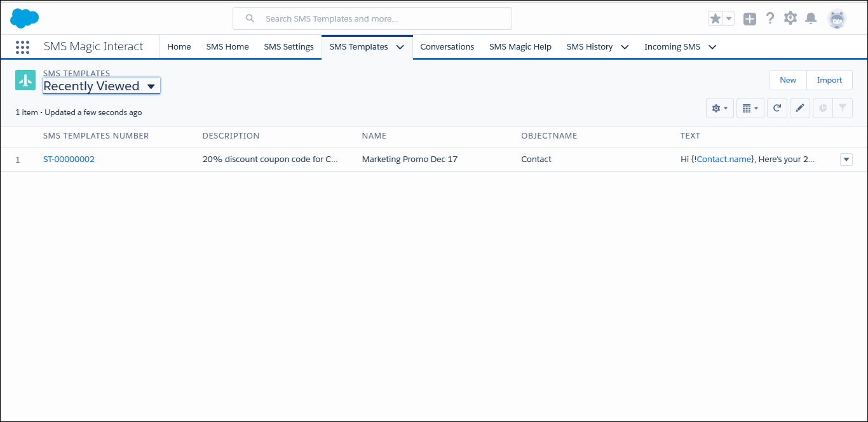868x422 pixels.
Task: Click the Charts pie icon
Action: [x=823, y=108]
